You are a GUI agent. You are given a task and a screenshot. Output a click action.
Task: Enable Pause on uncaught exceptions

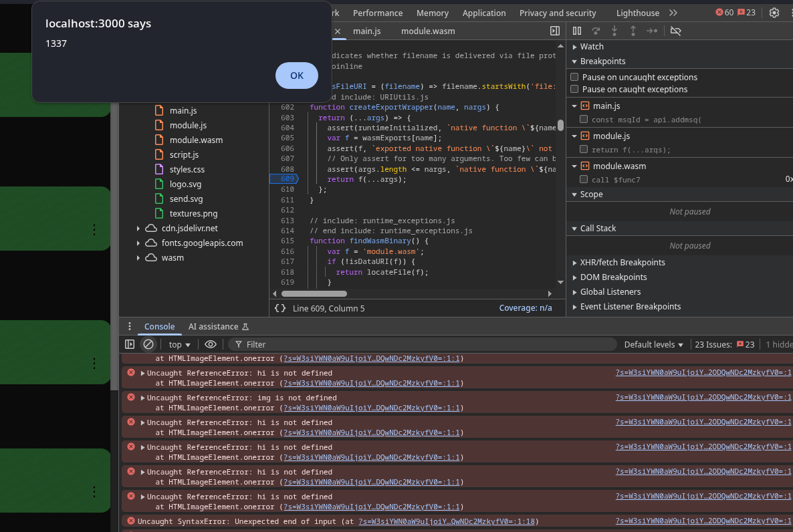[574, 77]
